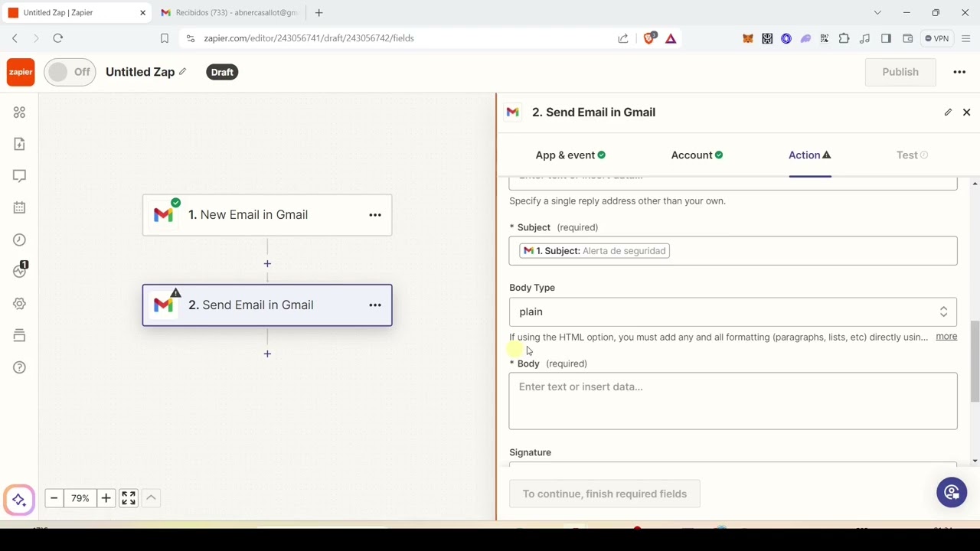The image size is (980, 551).
Task: Open the settings gear in sidebar
Action: pos(20,304)
